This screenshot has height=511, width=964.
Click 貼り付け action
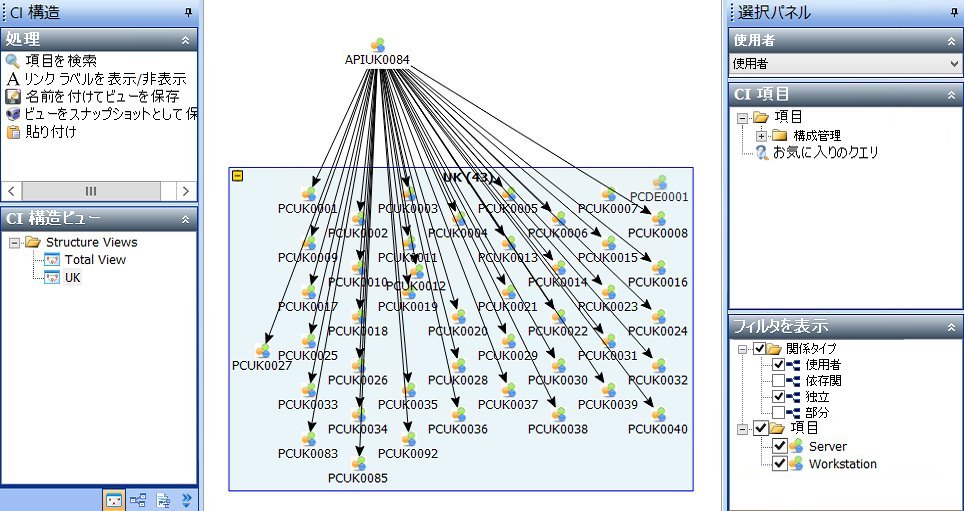coord(51,132)
